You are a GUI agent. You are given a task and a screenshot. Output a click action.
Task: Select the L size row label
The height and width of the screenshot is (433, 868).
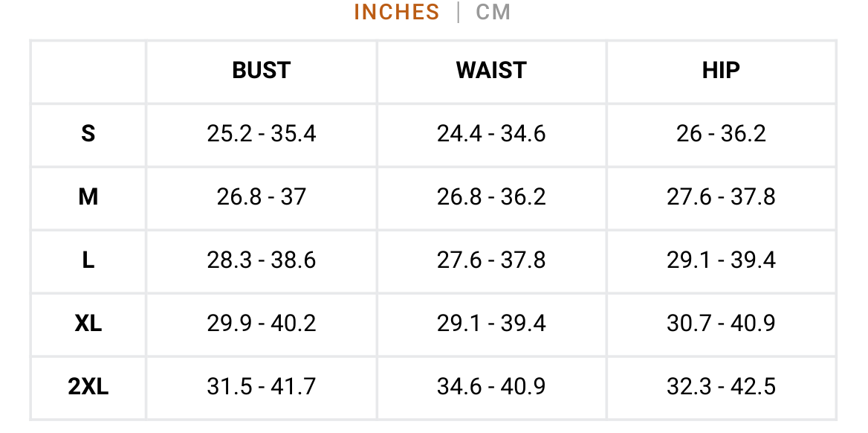click(88, 260)
